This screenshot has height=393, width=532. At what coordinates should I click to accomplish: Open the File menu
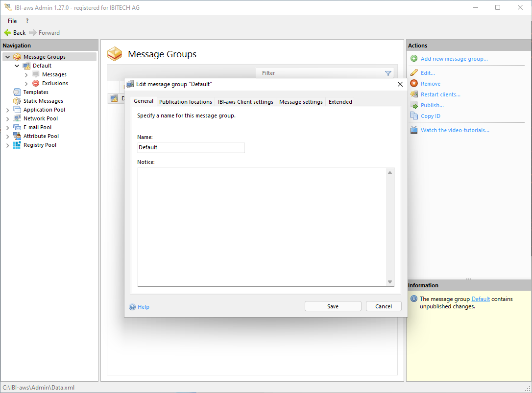[x=12, y=21]
